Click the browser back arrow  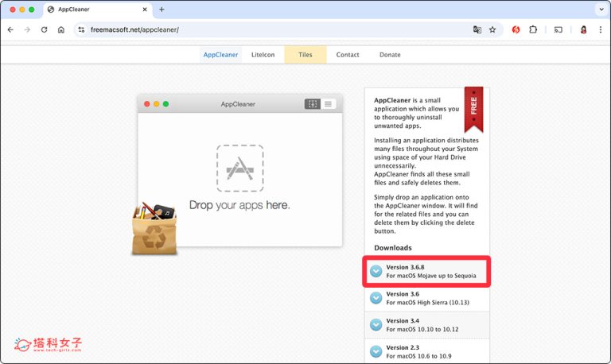10,29
